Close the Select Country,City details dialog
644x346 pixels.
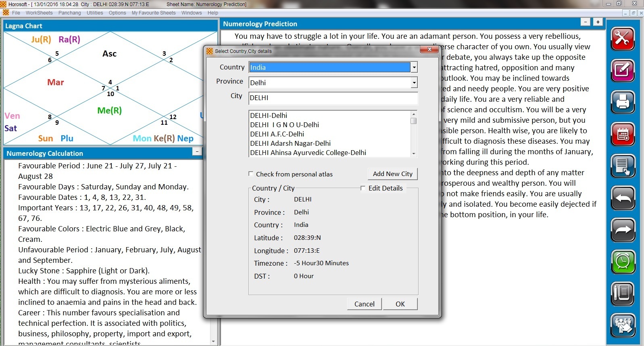point(429,49)
